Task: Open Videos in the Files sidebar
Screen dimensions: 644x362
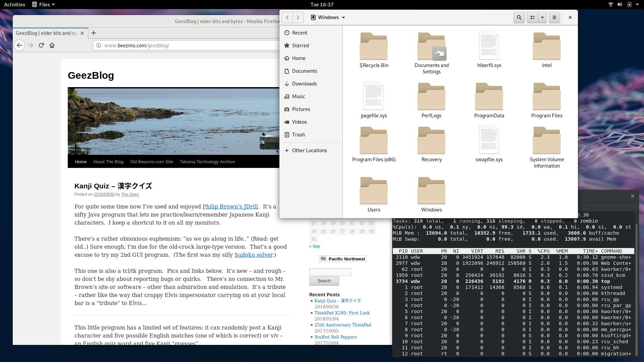Action: (311, 122)
